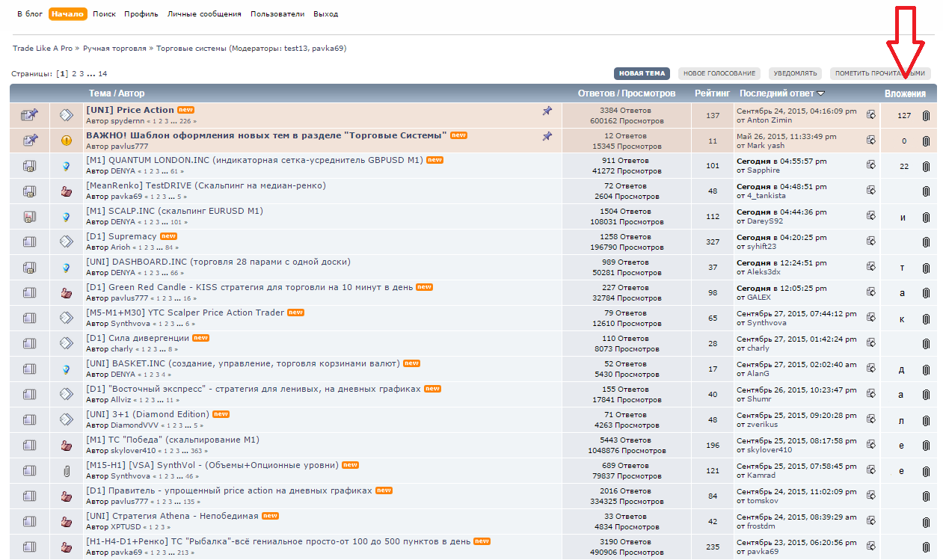
Task: Click exclamation icon in ВАЖНО! Шаблон row
Action: [67, 141]
